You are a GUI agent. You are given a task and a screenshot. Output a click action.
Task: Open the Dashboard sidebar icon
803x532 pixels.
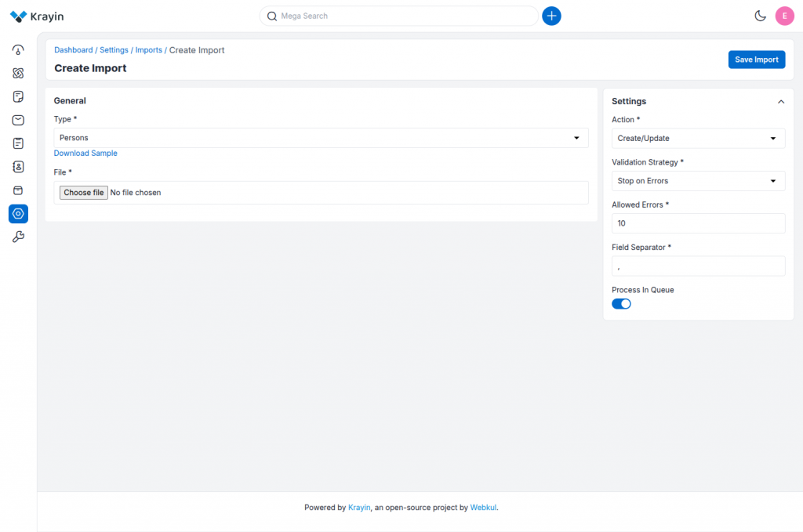(18, 50)
